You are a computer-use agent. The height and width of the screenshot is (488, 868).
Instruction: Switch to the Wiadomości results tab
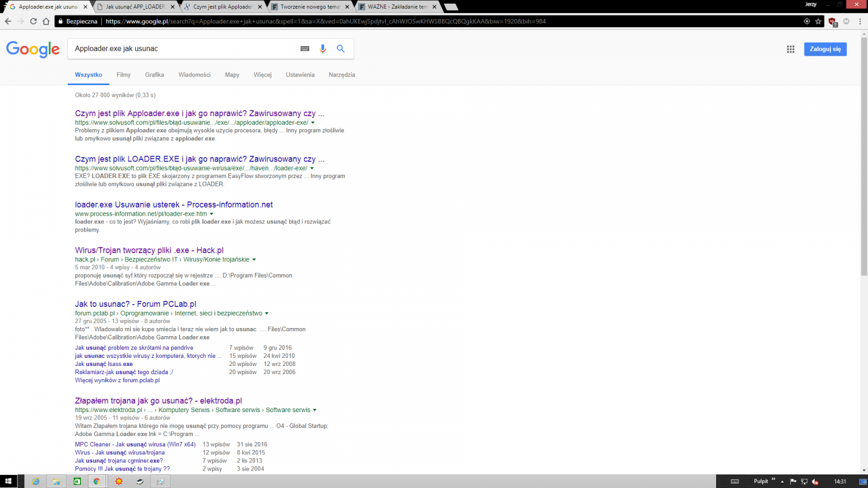pos(194,75)
